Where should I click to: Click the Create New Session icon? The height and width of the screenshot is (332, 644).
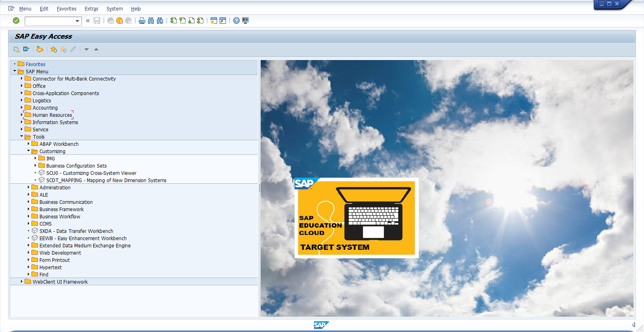coord(213,21)
